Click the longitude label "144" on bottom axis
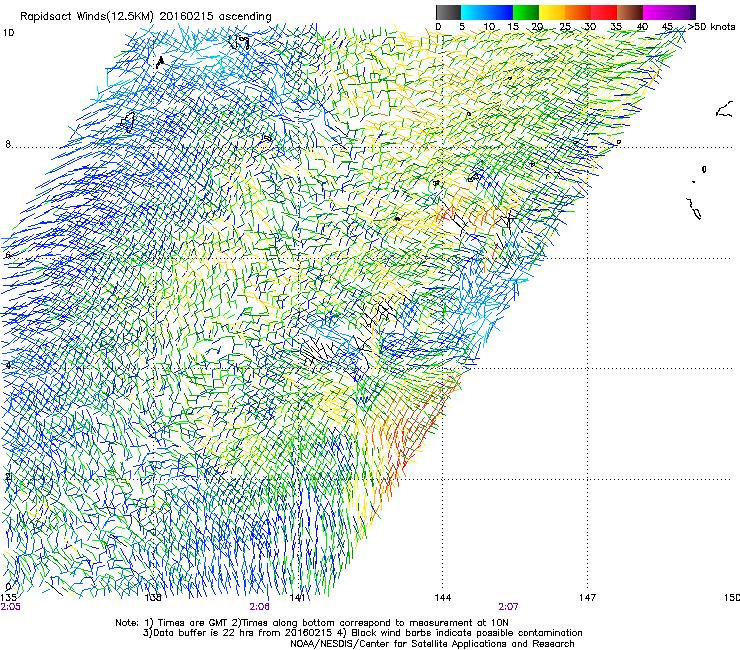Image resolution: width=740 pixels, height=650 pixels. (443, 598)
